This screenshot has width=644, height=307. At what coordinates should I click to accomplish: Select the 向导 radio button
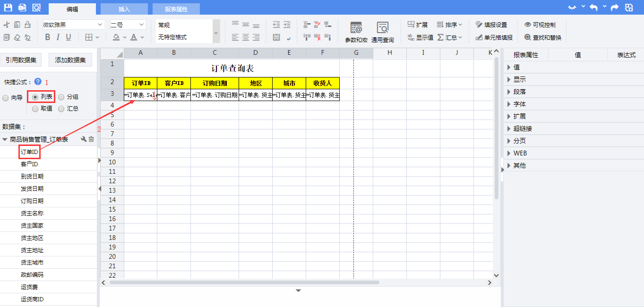click(6, 98)
